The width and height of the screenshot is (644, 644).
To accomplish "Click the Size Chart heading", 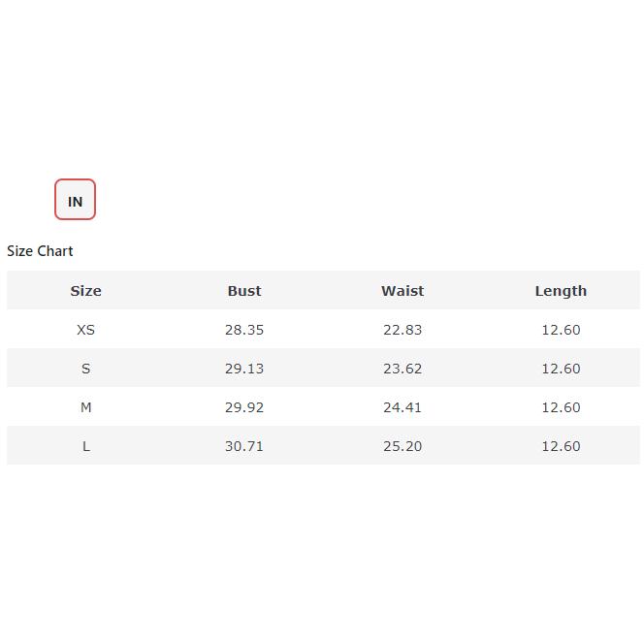I will point(40,251).
